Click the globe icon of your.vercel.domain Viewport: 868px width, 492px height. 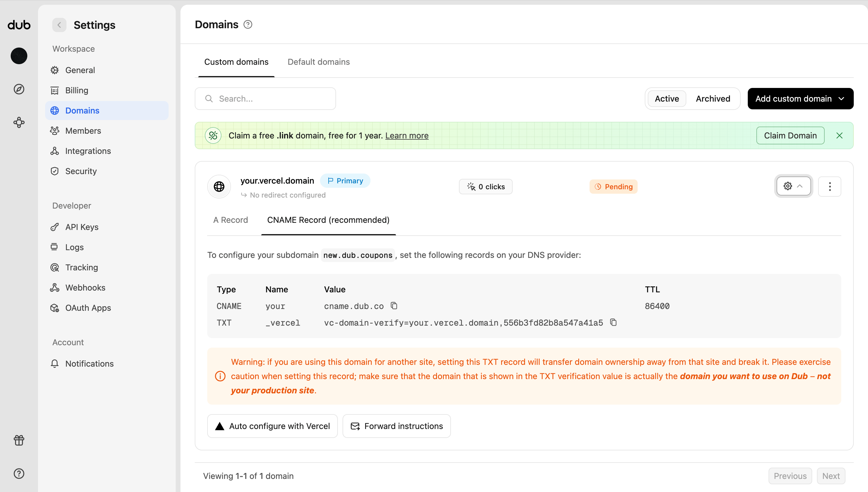[219, 187]
